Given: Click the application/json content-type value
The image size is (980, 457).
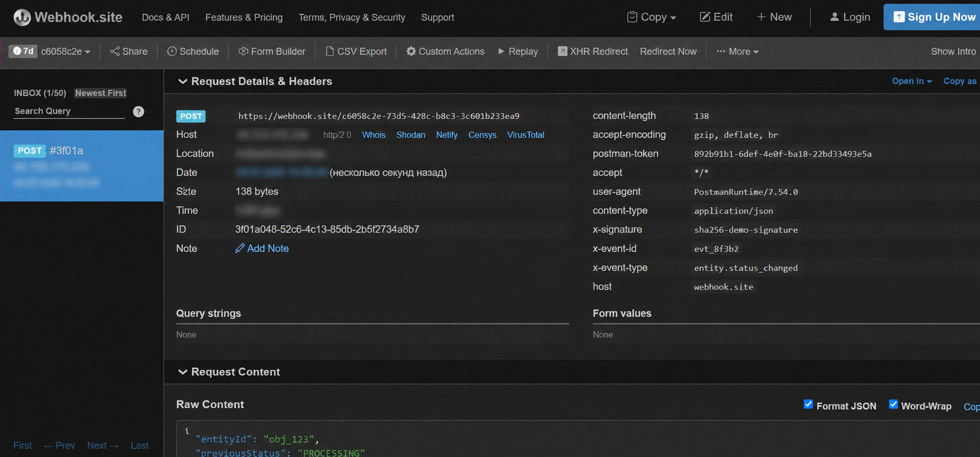Looking at the screenshot, I should click(x=733, y=211).
